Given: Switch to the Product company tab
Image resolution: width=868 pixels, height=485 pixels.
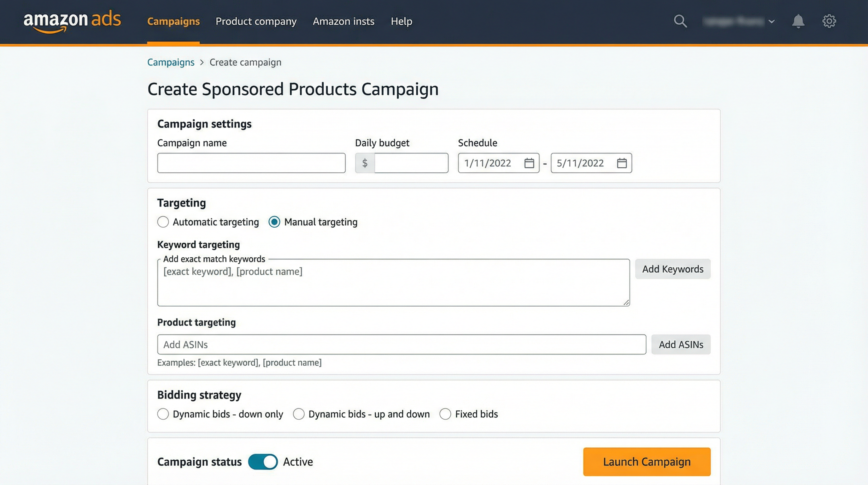Looking at the screenshot, I should pyautogui.click(x=256, y=21).
